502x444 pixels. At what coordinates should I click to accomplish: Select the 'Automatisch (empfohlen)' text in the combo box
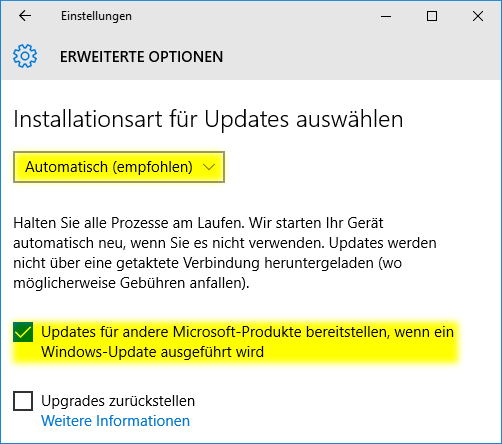tap(109, 167)
